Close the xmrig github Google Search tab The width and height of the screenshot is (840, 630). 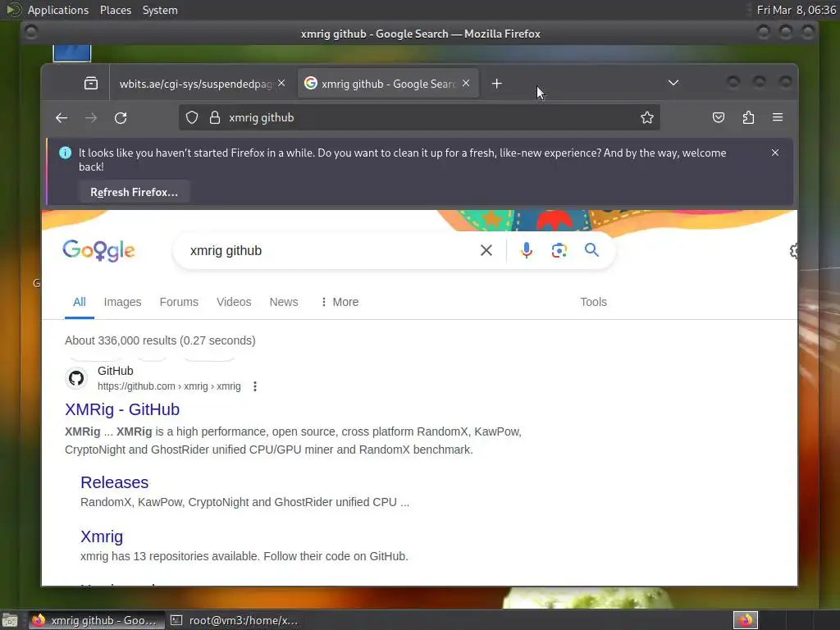(x=466, y=84)
